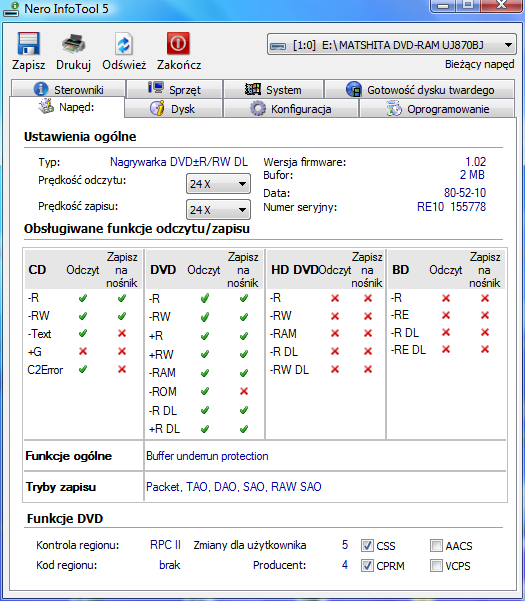
Task: Click the drive icon in drive selector
Action: pos(278,46)
